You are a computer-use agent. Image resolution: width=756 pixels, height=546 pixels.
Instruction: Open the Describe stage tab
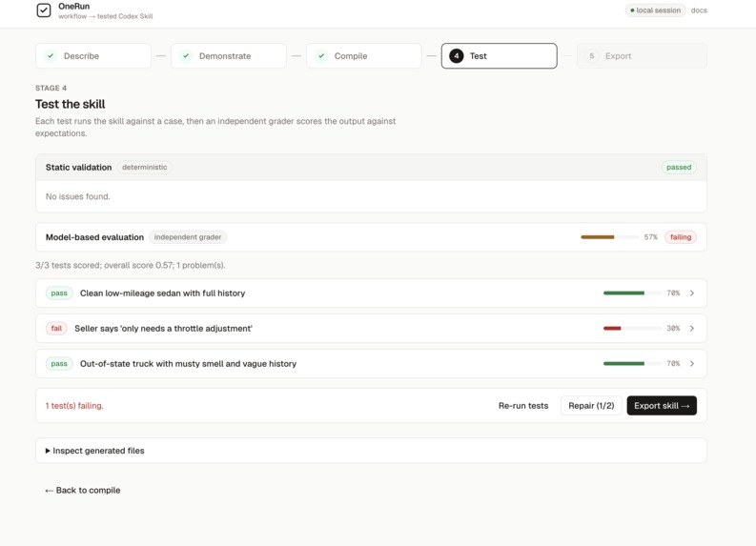pos(93,56)
